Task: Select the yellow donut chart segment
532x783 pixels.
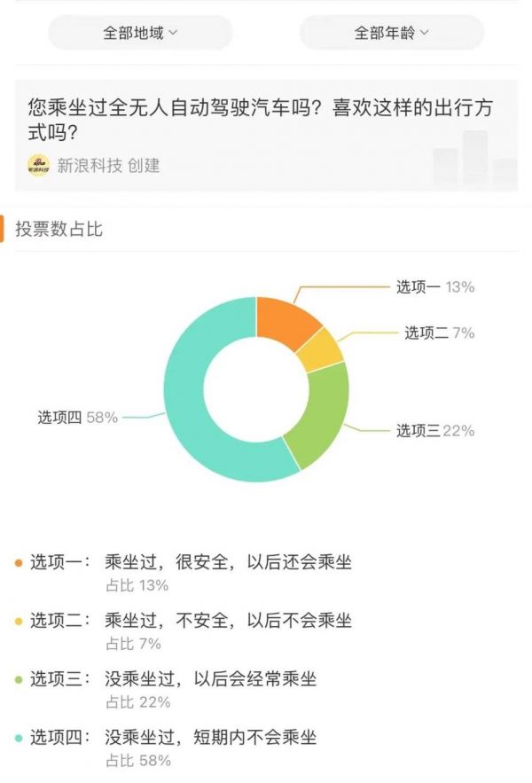Action: coord(320,349)
